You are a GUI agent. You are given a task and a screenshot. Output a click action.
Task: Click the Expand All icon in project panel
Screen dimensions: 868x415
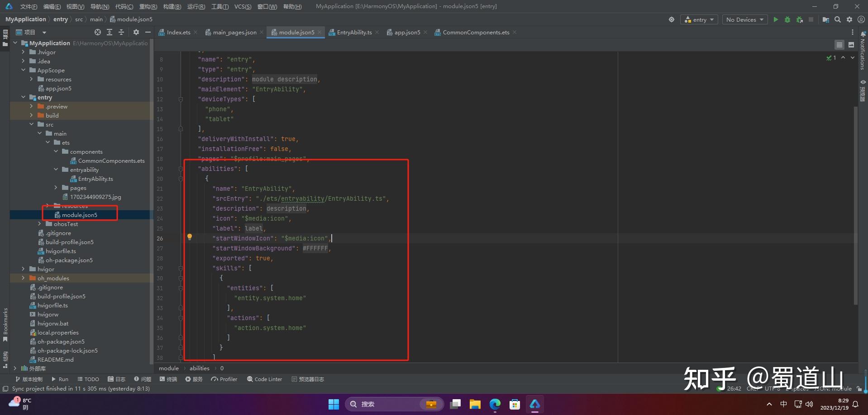tap(110, 32)
